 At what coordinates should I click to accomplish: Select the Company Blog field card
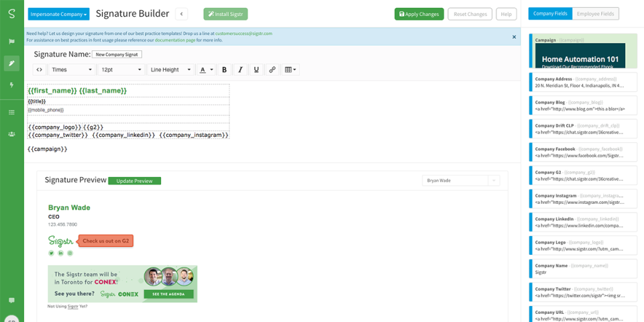(583, 105)
